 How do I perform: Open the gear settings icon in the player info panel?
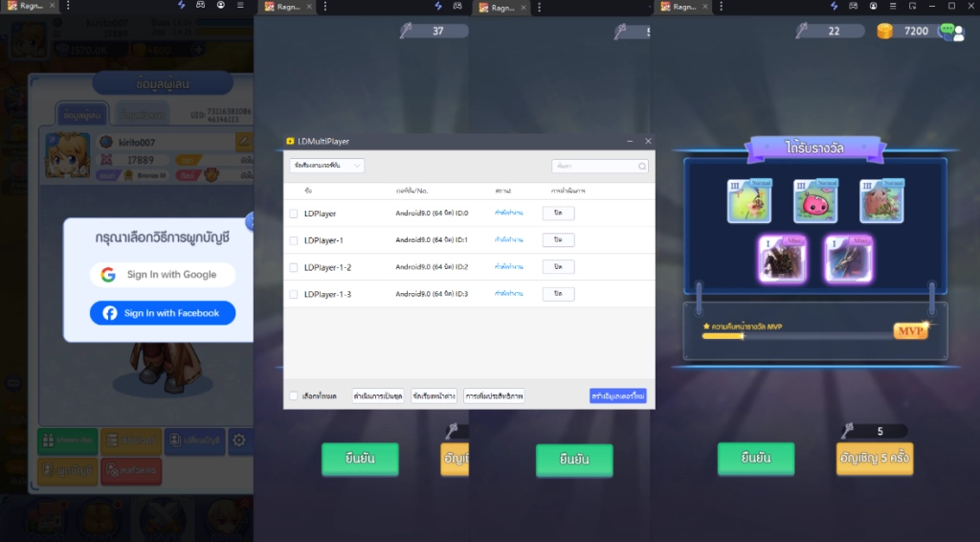[238, 440]
